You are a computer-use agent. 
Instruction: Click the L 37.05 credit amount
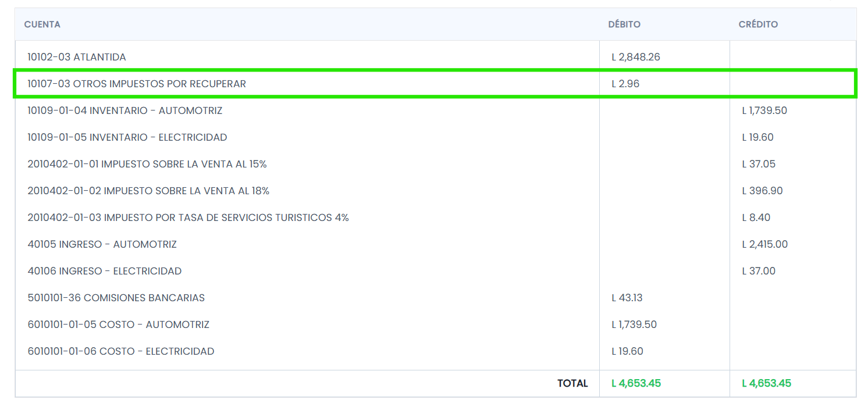(759, 164)
